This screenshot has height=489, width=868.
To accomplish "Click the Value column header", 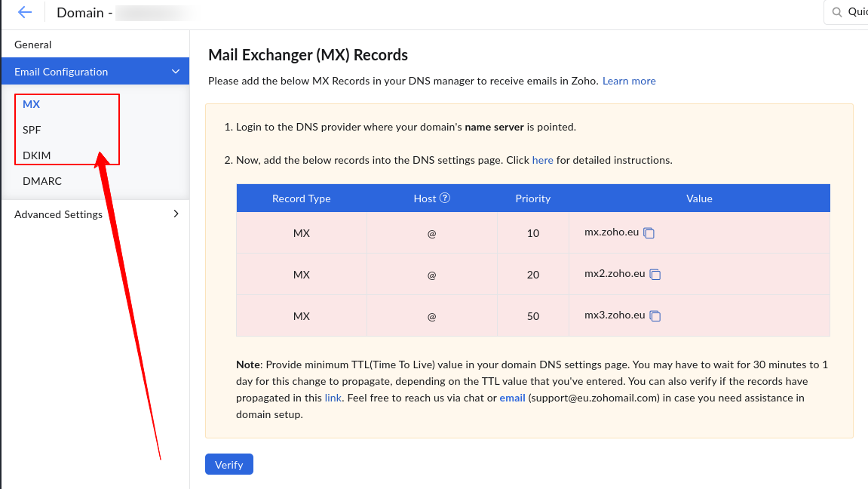I will pos(699,198).
